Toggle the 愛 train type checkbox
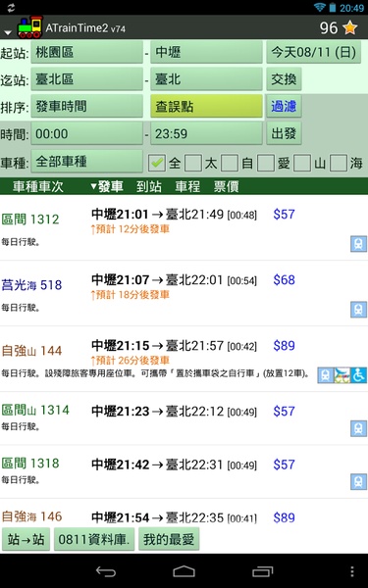Viewport: 368px width, 588px height. (x=266, y=163)
